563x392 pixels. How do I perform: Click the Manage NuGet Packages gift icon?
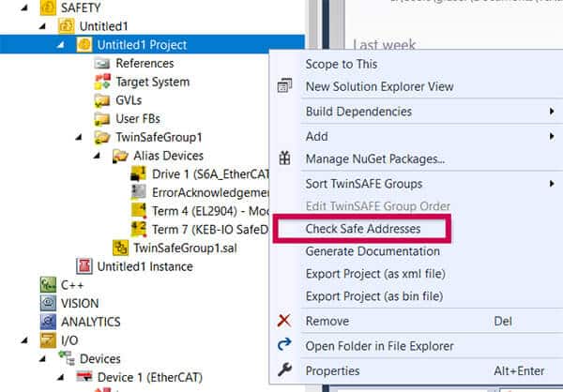point(284,158)
